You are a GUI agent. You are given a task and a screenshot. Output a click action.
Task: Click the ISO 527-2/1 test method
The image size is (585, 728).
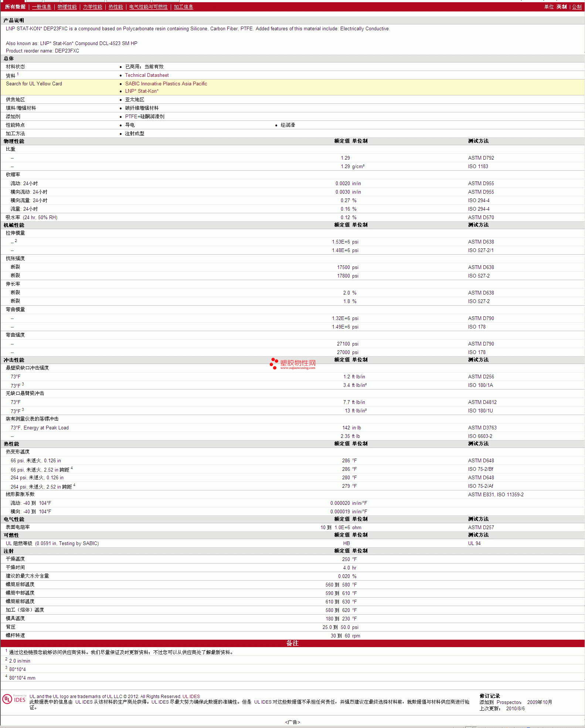[480, 250]
